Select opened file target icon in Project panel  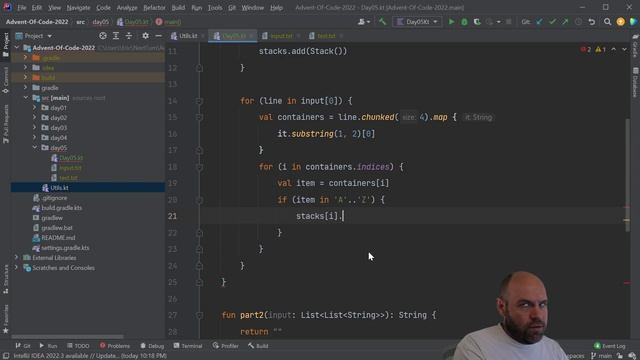103,36
